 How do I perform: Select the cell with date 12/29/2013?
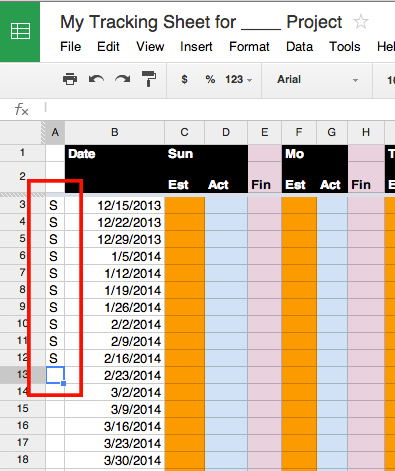[x=115, y=239]
